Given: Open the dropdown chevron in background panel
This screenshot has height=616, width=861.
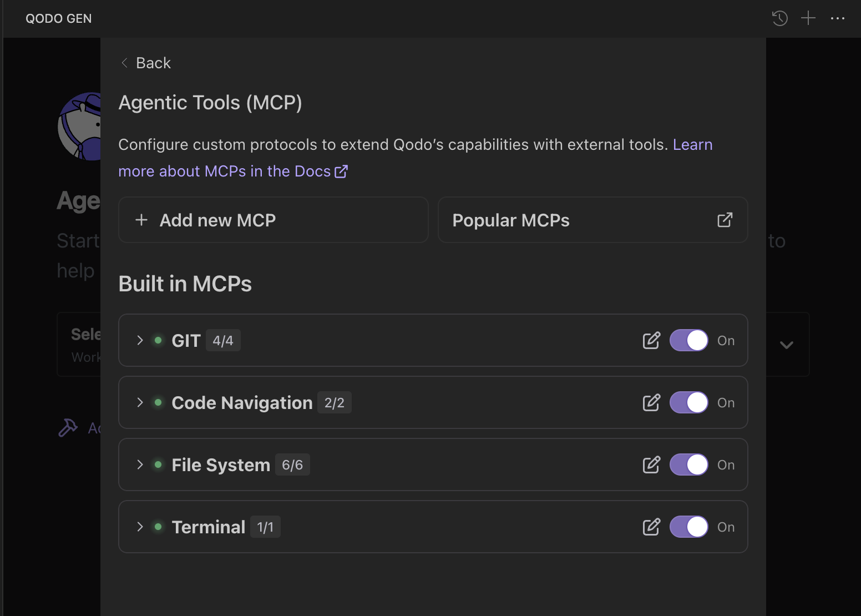Looking at the screenshot, I should [786, 345].
